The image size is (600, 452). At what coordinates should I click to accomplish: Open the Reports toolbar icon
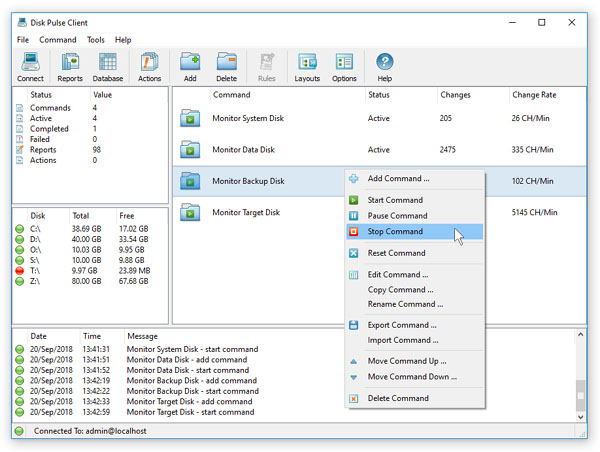(x=70, y=62)
